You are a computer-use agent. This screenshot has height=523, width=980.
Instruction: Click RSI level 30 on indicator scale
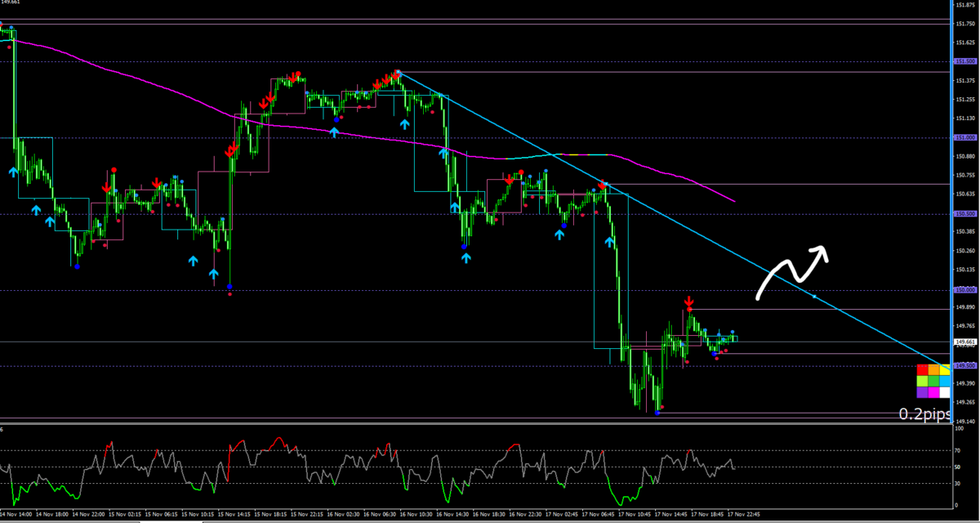959,484
